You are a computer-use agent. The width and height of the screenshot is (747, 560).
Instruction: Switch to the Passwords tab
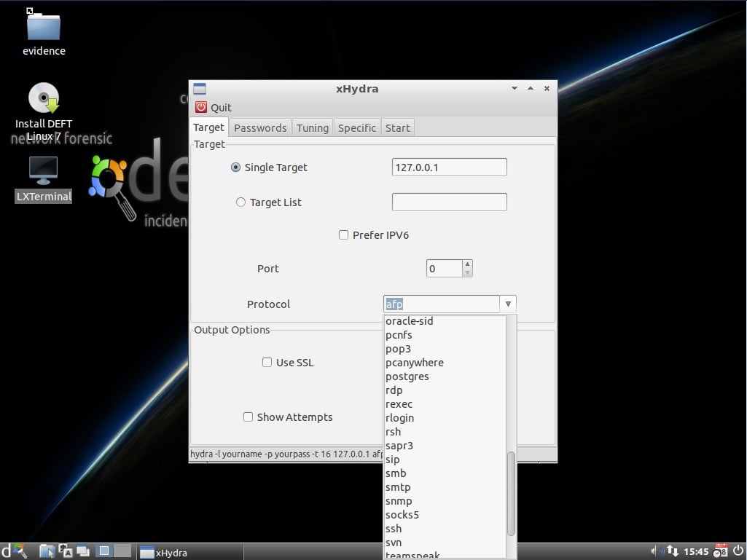click(260, 128)
